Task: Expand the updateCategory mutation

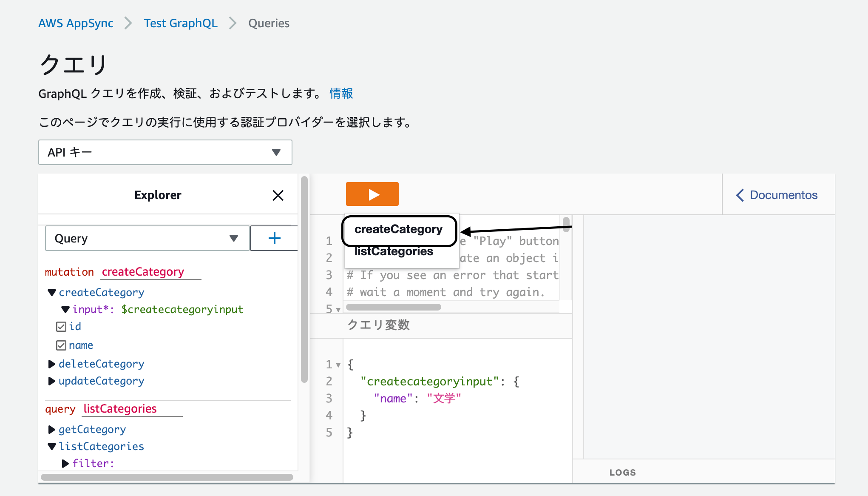Action: tap(52, 381)
